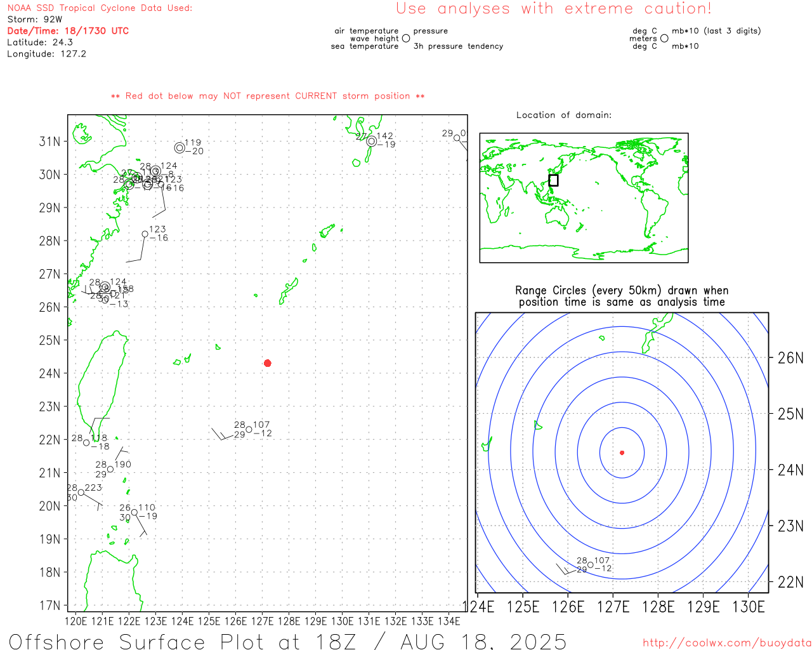
Task: Click the "17N" latitude label on the main map
Action: click(50, 606)
